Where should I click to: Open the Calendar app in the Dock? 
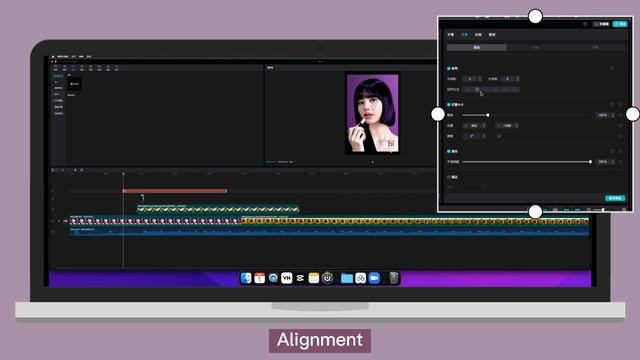pyautogui.click(x=260, y=278)
